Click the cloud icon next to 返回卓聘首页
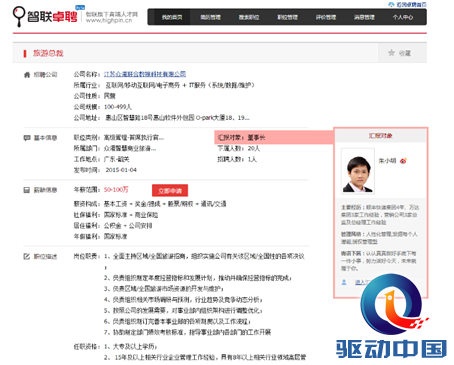This screenshot has height=365, width=454. click(391, 4)
